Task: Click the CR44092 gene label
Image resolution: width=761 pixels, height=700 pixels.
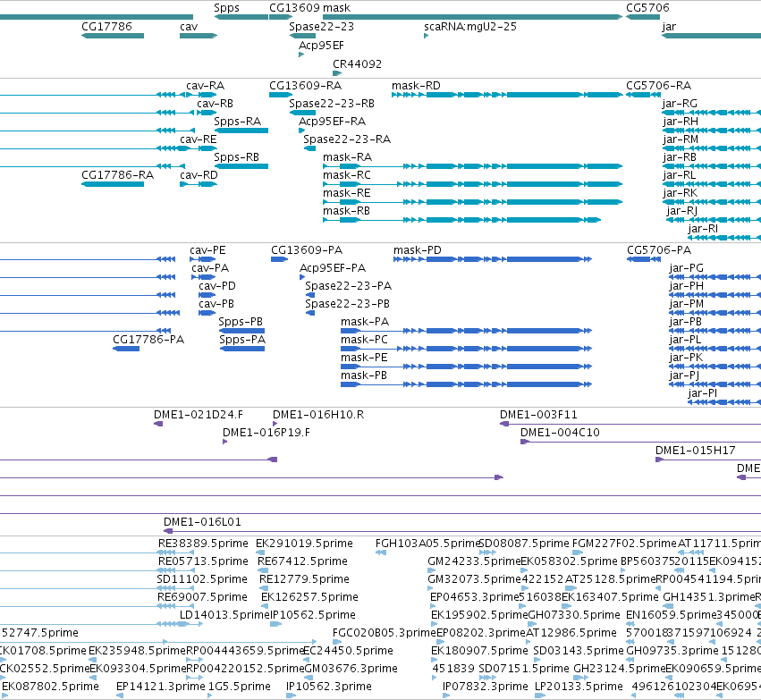Action: tap(357, 64)
